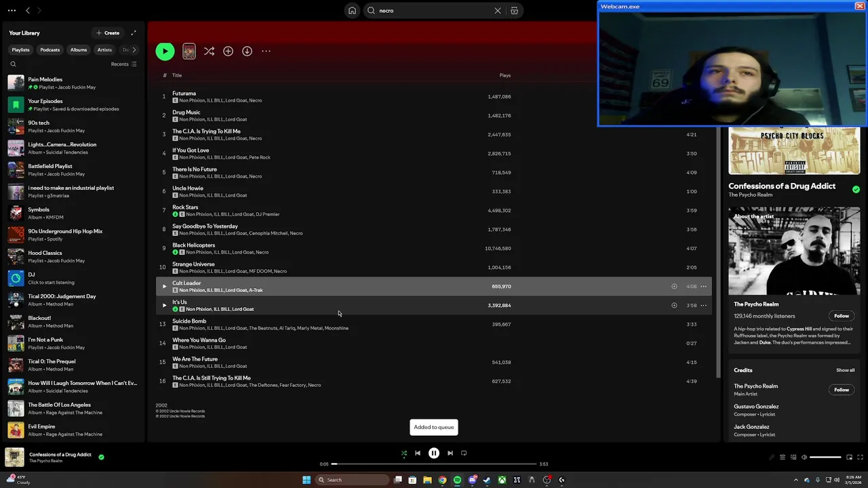Follow The Psycho Realm under Credits

coord(842,390)
